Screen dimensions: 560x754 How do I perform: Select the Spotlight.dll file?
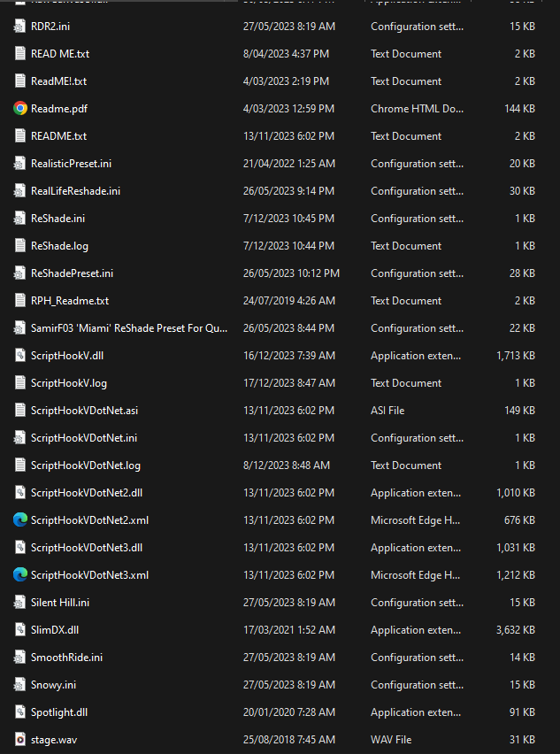click(x=59, y=712)
